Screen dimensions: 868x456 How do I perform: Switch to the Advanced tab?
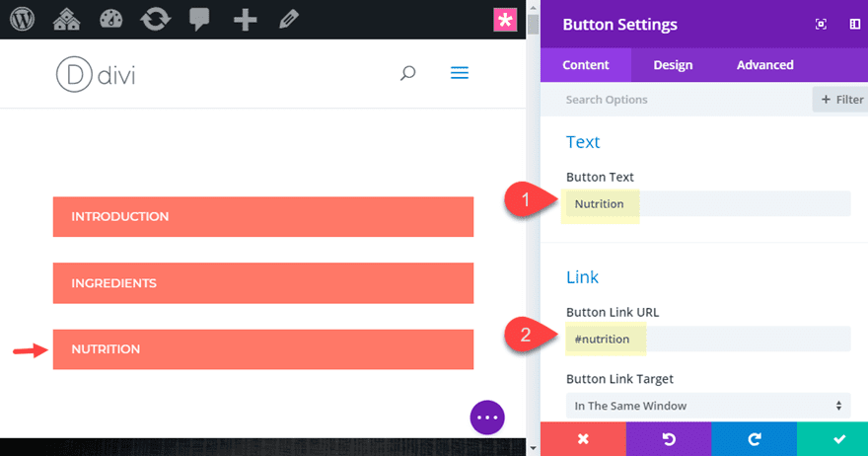pyautogui.click(x=764, y=65)
